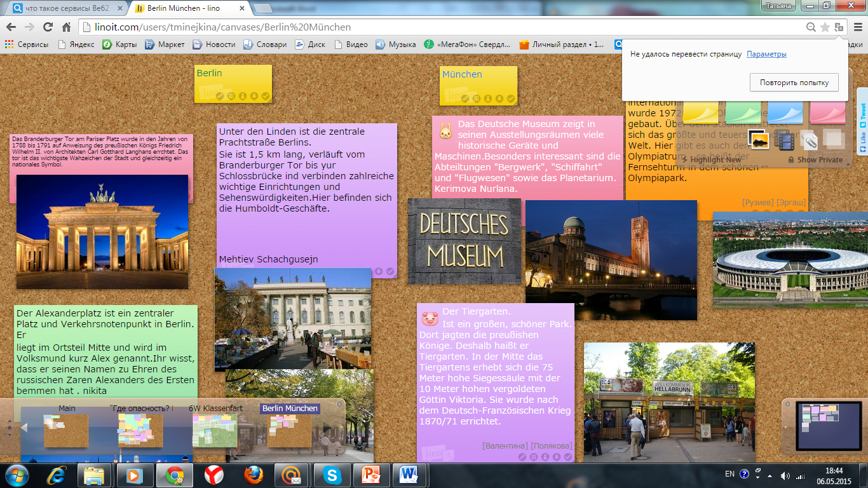This screenshot has width=868, height=488.
Task: Open the Музыка bookmark
Action: (396, 44)
